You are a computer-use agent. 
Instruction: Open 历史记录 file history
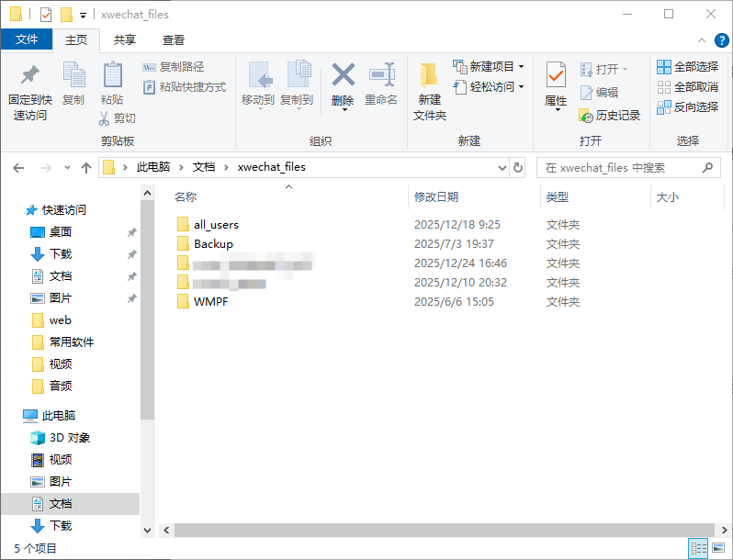[x=609, y=116]
